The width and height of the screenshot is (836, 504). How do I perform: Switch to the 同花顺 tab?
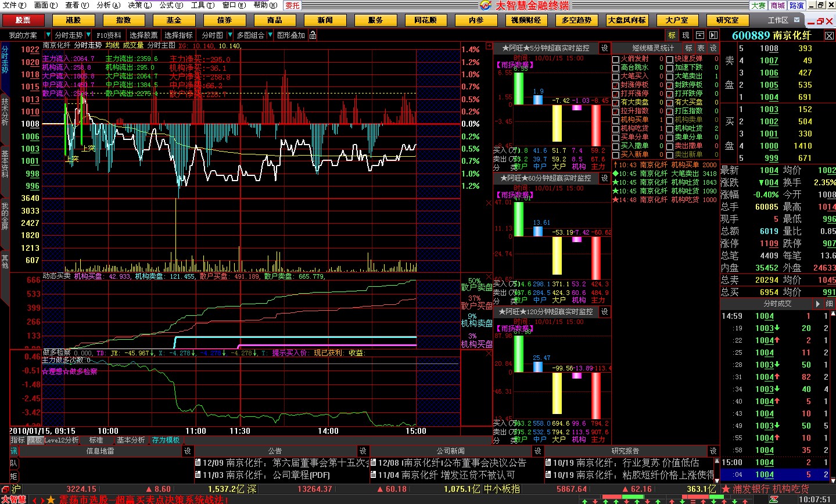(x=425, y=20)
